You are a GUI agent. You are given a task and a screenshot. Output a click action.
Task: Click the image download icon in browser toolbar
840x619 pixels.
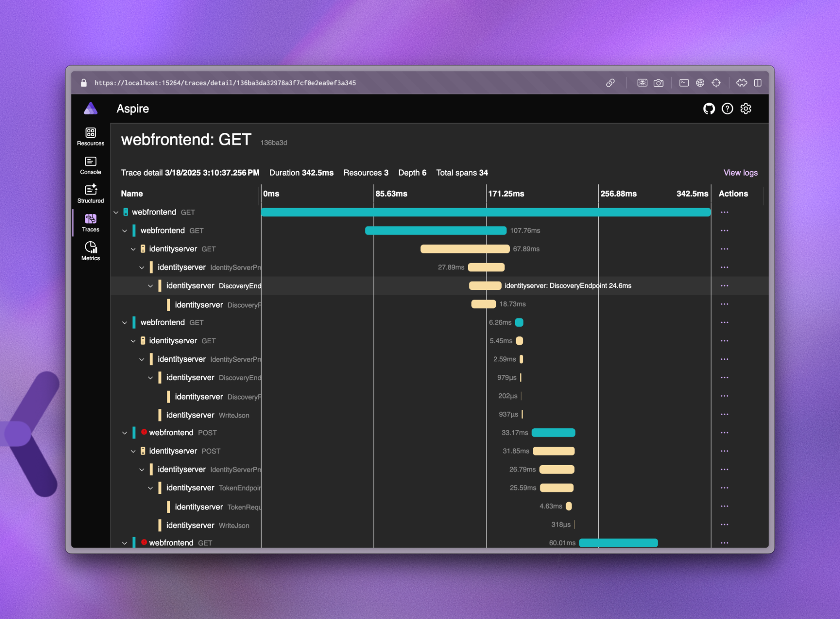[x=642, y=83]
